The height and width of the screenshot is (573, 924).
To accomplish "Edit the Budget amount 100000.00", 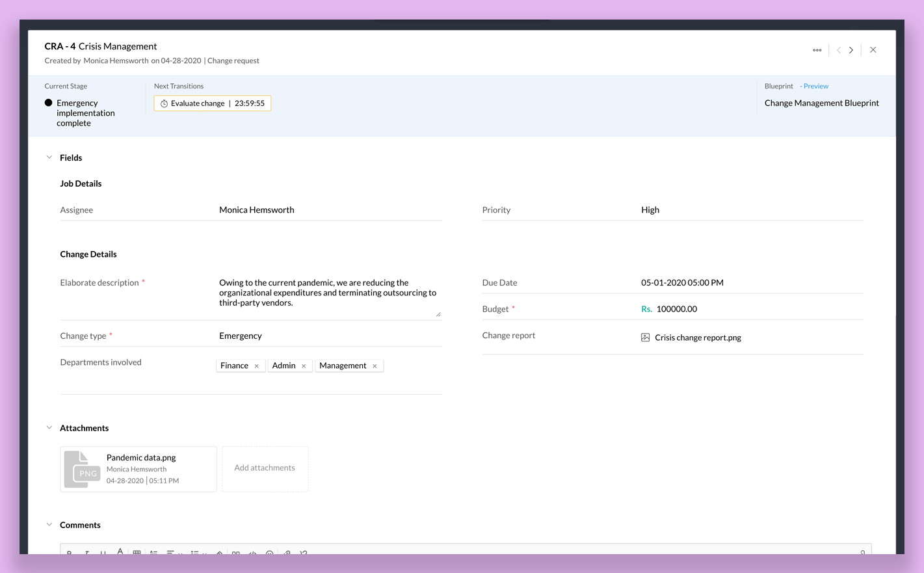I will coord(676,309).
